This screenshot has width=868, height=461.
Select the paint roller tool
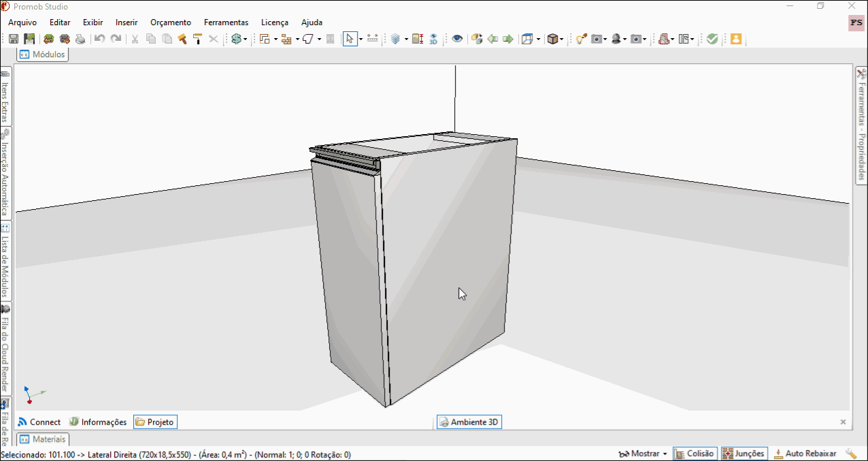198,39
